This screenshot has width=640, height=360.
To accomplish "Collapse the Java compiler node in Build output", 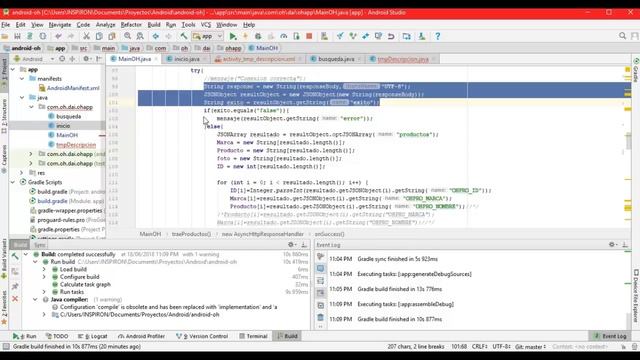I will pyautogui.click(x=36, y=300).
